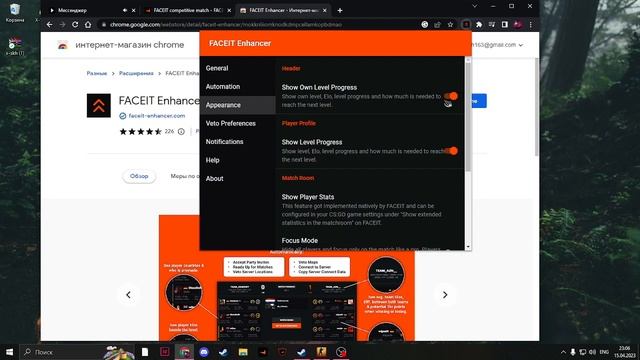Open the Help section

[x=238, y=160]
